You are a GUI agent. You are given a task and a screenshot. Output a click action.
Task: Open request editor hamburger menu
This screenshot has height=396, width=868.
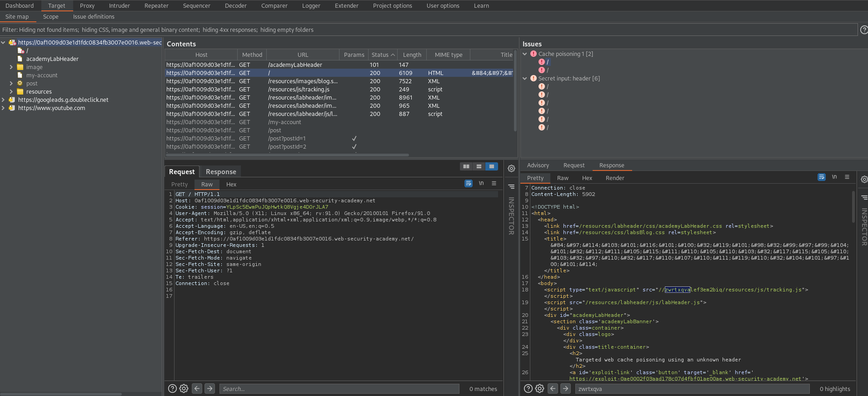pos(494,184)
